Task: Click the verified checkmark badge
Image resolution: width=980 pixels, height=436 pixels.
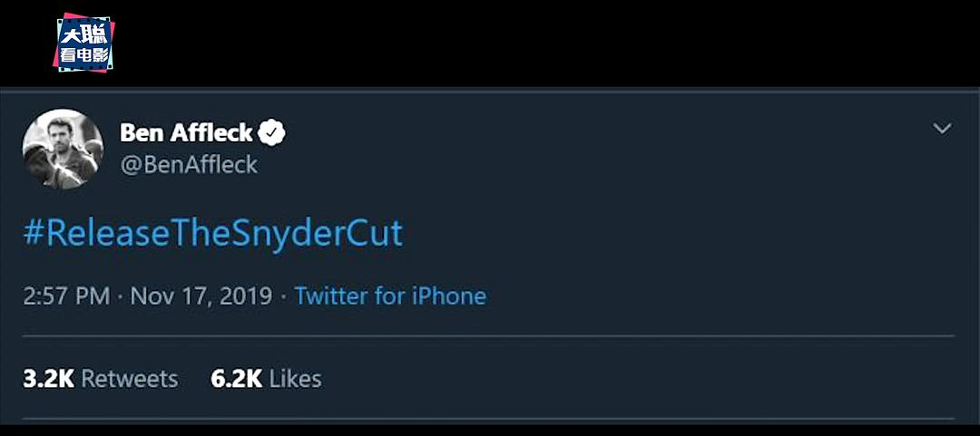Action: pos(271,133)
